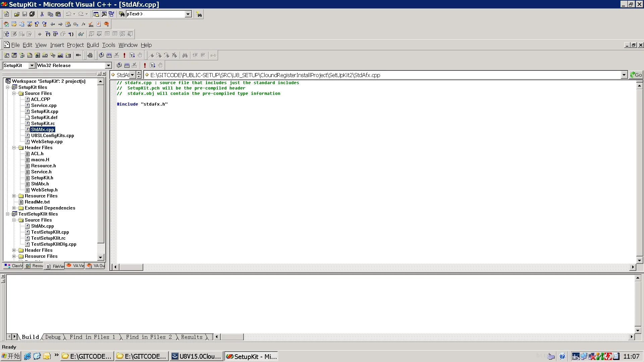Click the Visual Assist back arrow
Viewport: 644px width, 362px height.
point(53,24)
